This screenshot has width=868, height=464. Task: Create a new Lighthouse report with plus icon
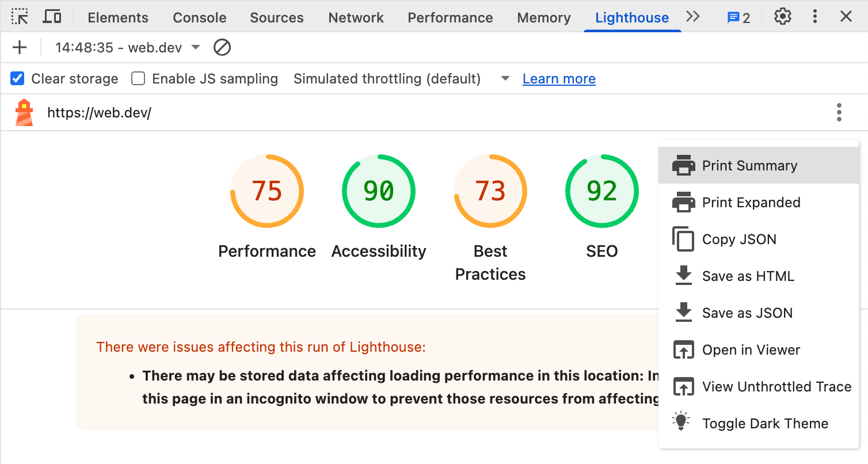pyautogui.click(x=20, y=47)
